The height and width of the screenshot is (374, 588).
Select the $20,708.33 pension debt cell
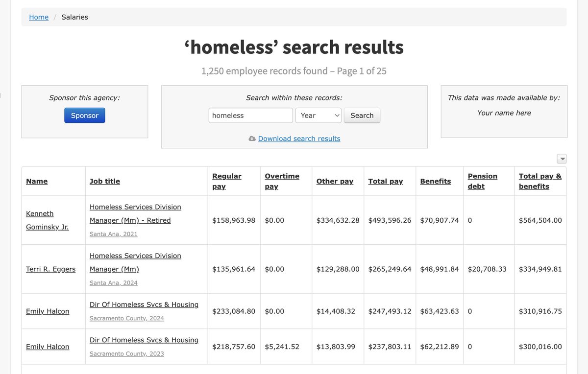pyautogui.click(x=487, y=269)
